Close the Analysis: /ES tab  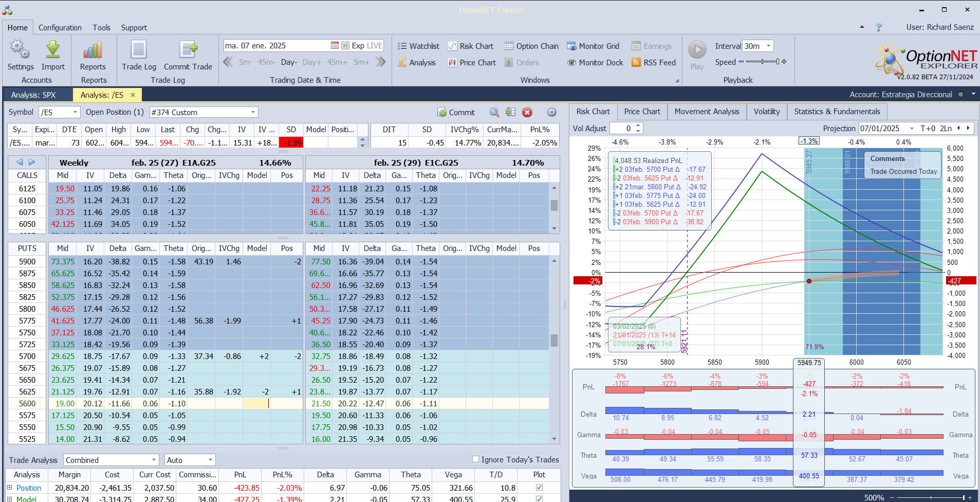[133, 95]
